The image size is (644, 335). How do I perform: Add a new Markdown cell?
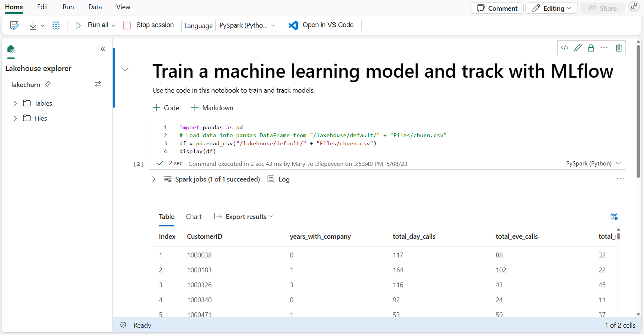click(212, 108)
